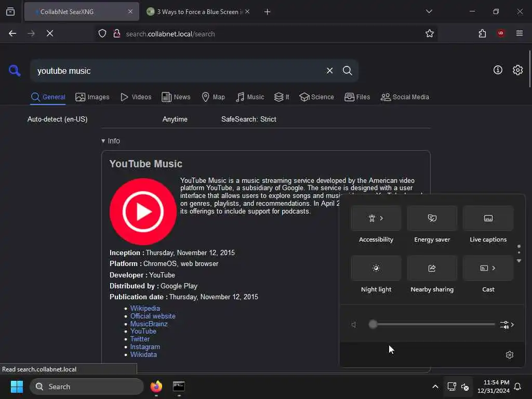Screen dimensions: 532x399
Task: Open the Auto-detect (en-US) language dropdown
Action: pyautogui.click(x=57, y=119)
